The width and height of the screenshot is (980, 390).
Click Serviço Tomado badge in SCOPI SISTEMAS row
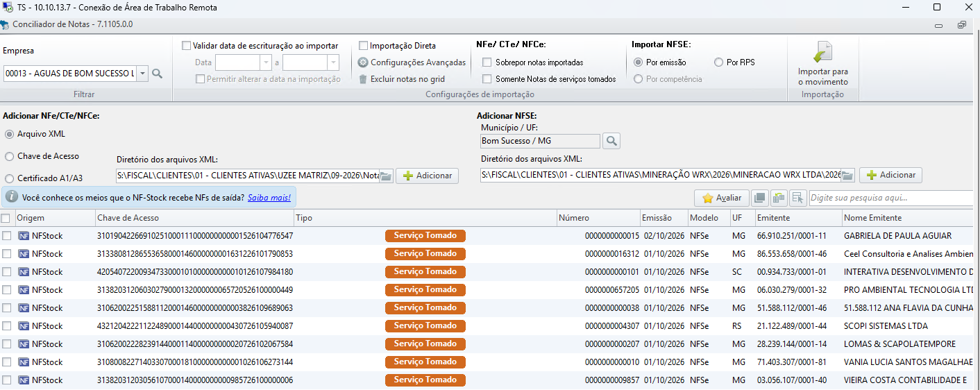(425, 326)
